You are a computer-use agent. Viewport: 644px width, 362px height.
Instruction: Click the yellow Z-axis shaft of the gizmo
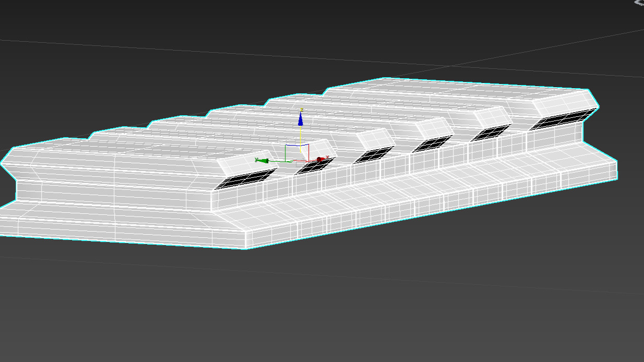coord(301,136)
